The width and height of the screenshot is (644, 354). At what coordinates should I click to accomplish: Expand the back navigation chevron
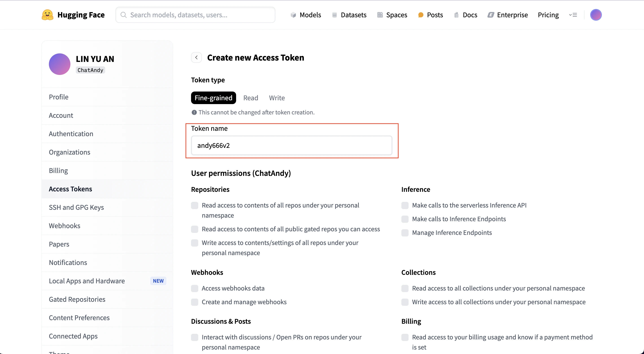pyautogui.click(x=196, y=57)
